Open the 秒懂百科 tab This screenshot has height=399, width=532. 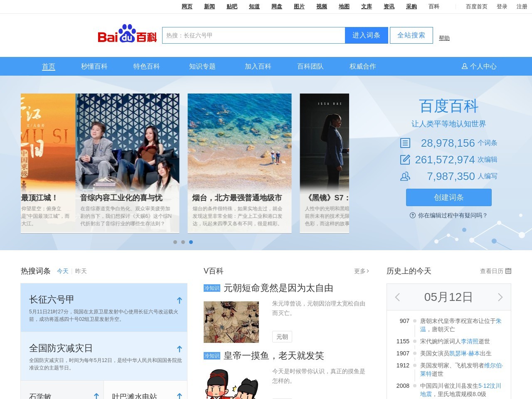click(x=94, y=66)
